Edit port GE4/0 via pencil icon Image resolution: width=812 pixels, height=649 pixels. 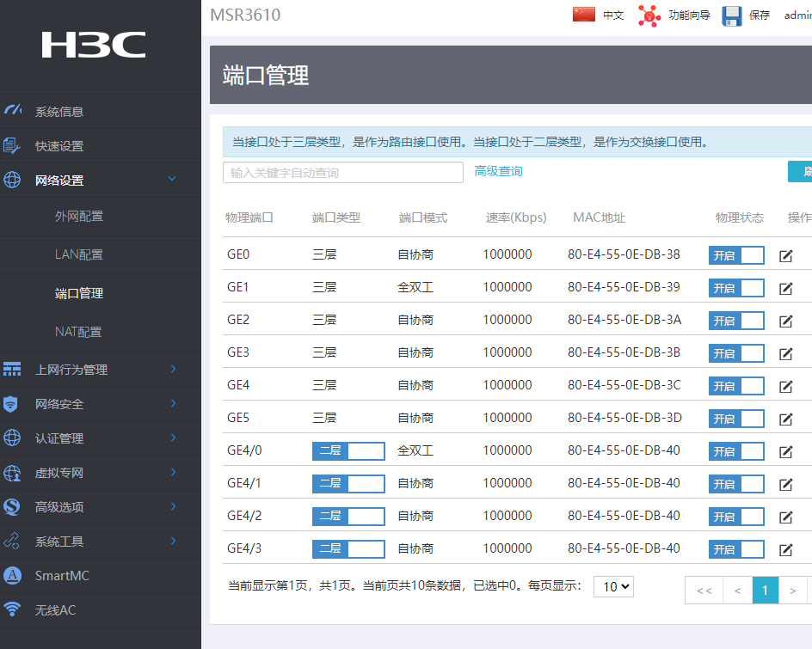[x=785, y=451]
